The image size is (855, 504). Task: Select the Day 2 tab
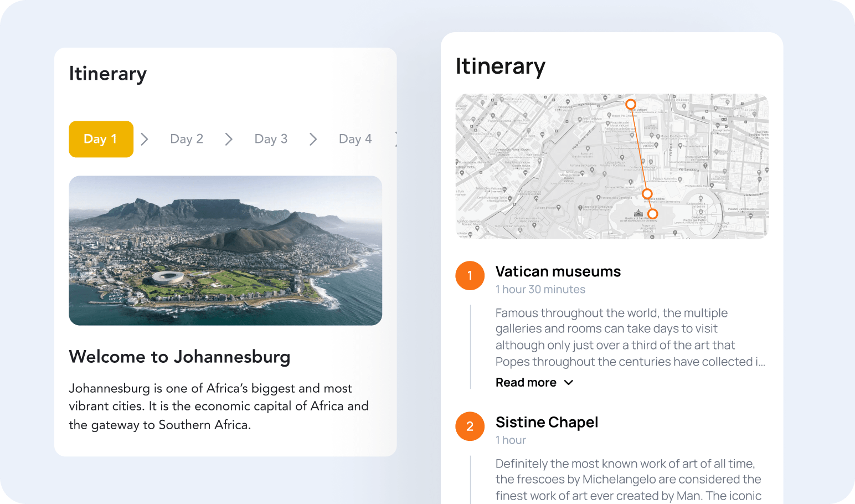[x=186, y=139]
